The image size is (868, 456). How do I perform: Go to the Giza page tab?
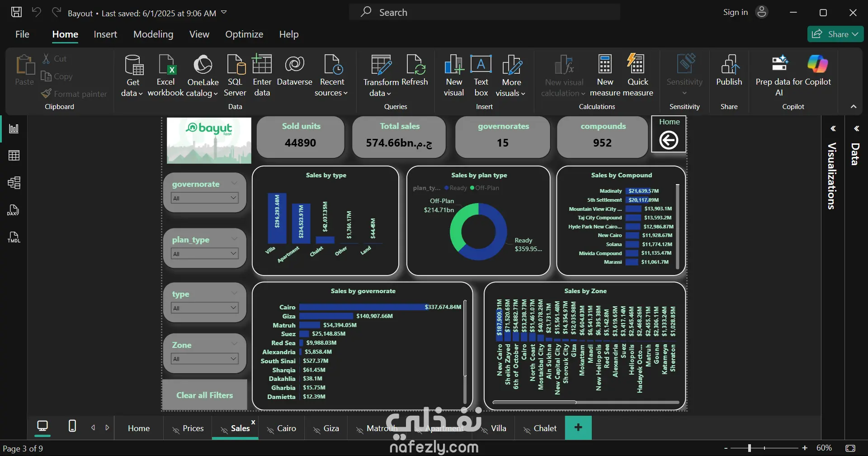pyautogui.click(x=326, y=428)
